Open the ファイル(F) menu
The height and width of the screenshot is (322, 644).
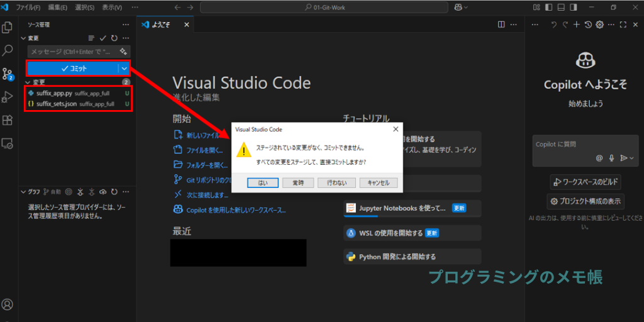point(28,8)
